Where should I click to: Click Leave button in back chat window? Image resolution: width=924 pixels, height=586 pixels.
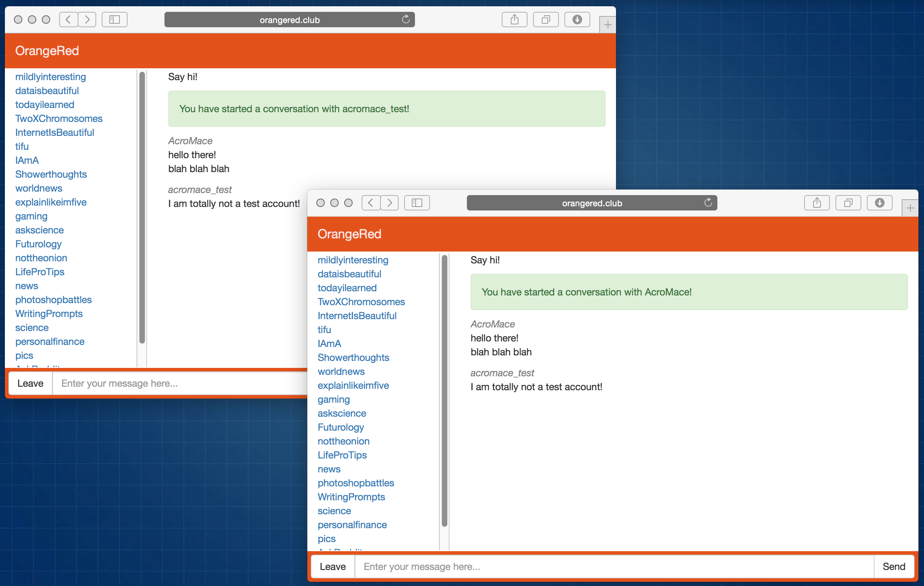(x=30, y=383)
